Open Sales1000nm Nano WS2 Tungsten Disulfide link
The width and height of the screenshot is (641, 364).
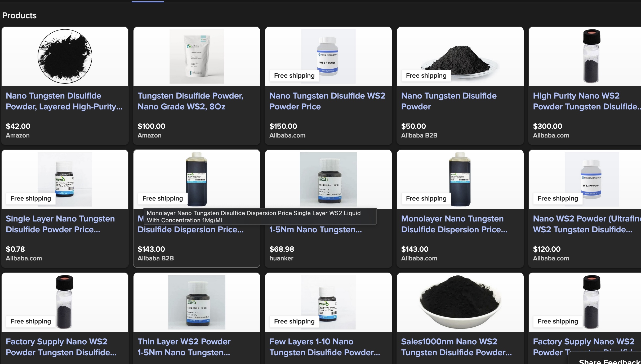tap(456, 347)
